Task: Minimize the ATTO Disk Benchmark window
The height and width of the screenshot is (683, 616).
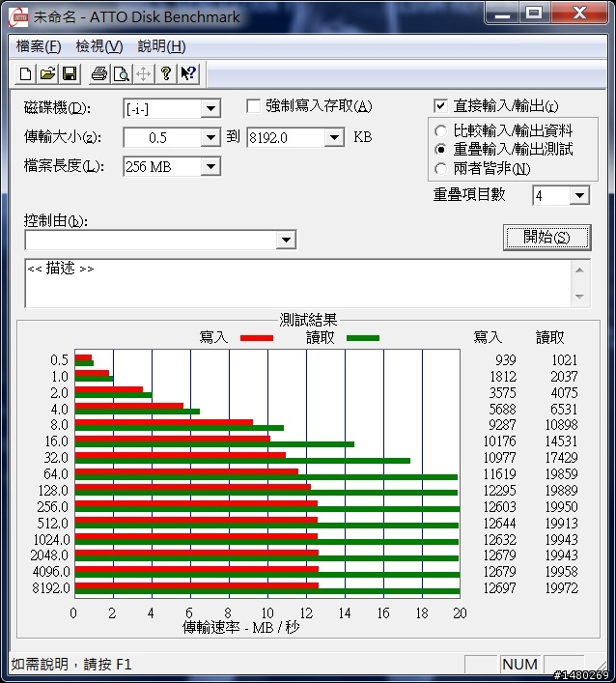Action: pos(502,14)
